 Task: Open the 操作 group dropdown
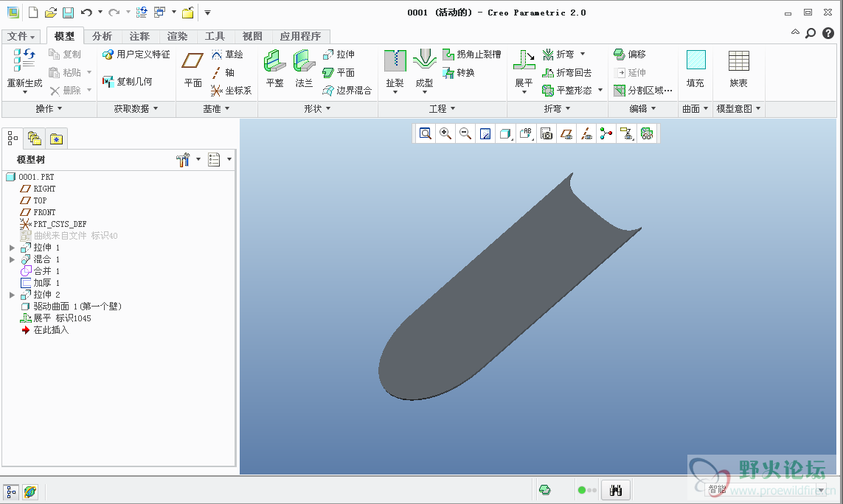pyautogui.click(x=49, y=108)
